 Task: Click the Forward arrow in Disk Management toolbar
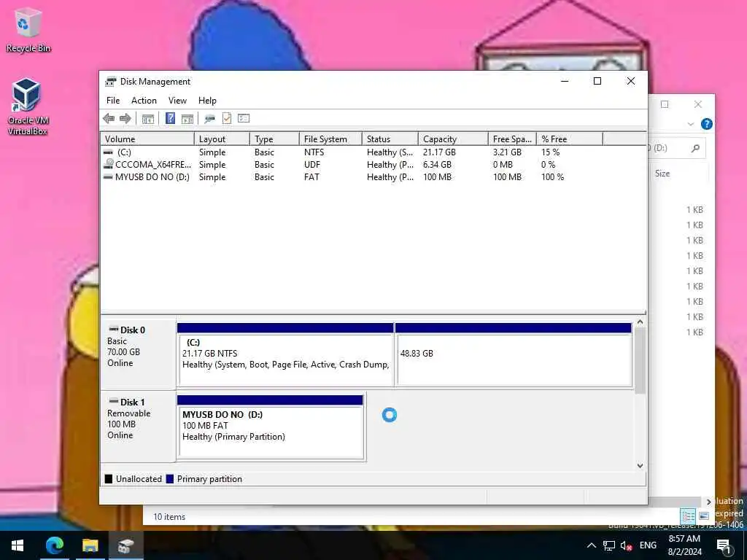tap(125, 119)
